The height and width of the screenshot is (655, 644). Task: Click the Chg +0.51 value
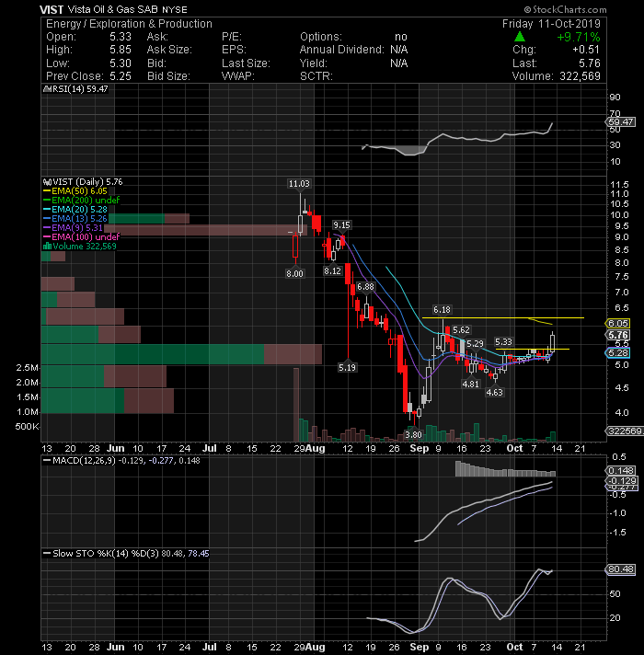(586, 50)
